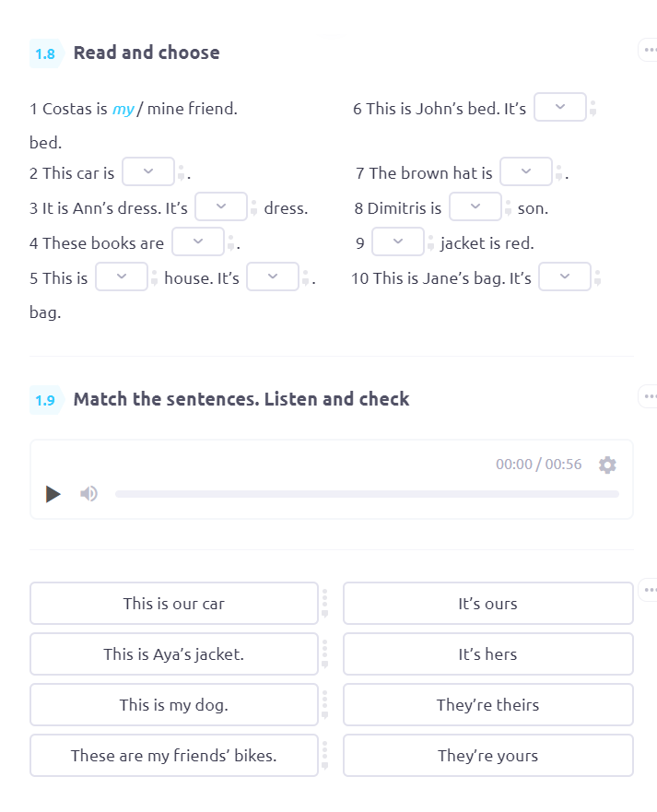Open more options beside matching cards
657x812 pixels.
[x=649, y=590]
